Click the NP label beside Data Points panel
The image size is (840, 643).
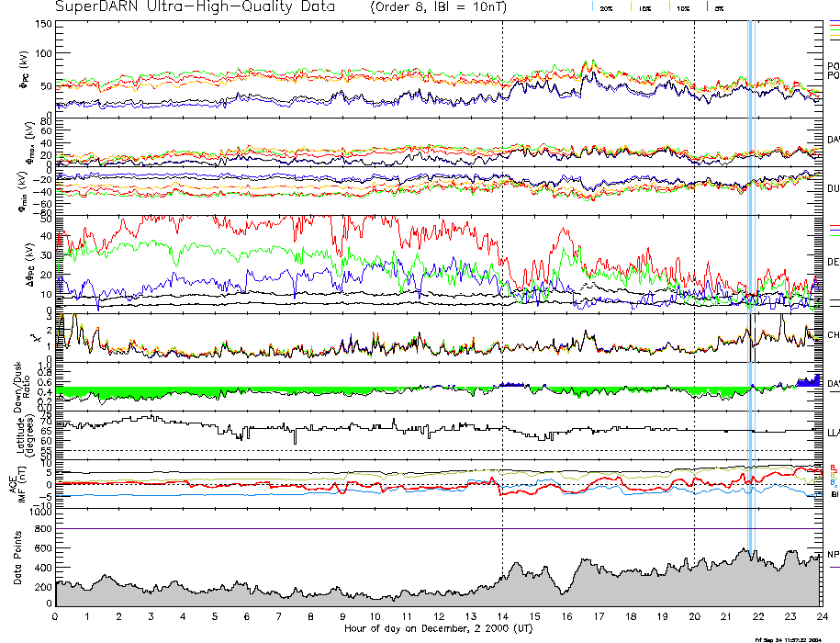pyautogui.click(x=834, y=555)
